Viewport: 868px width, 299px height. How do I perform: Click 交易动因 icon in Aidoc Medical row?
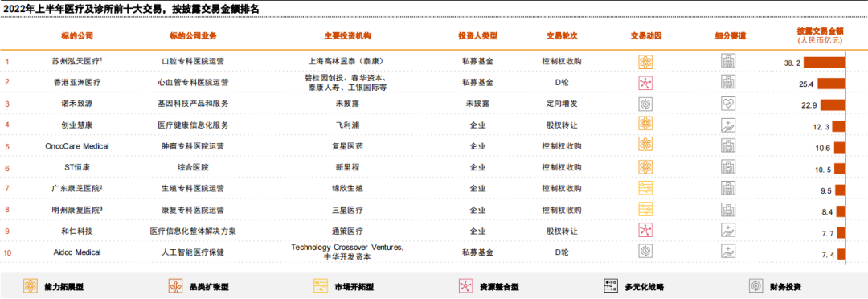click(646, 252)
